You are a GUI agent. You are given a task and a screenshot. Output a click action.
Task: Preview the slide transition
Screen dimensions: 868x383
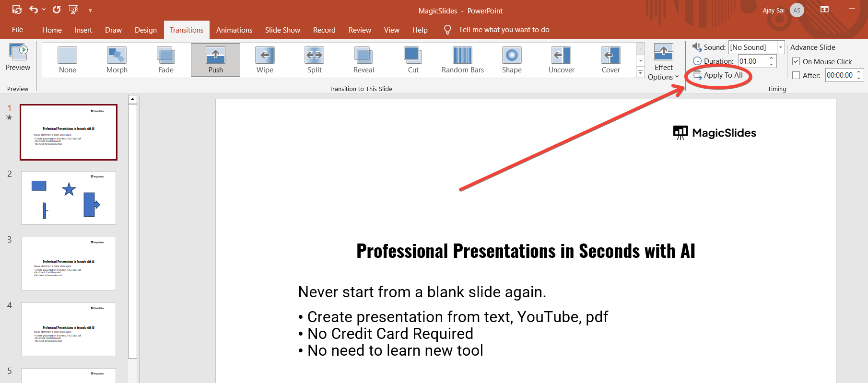[x=18, y=58]
